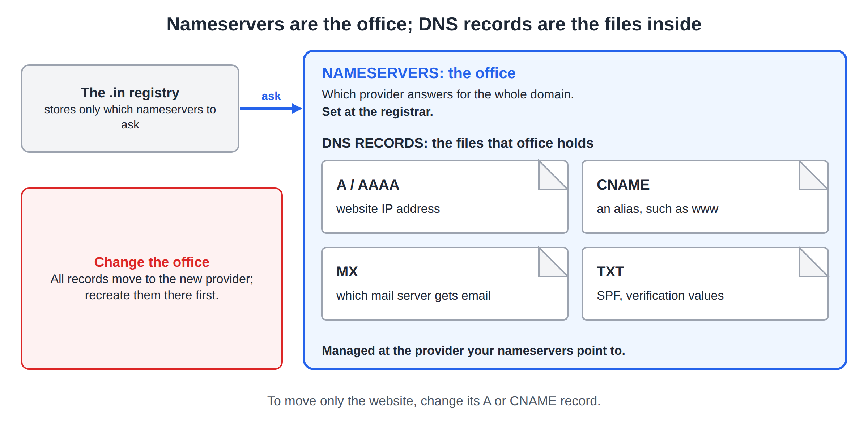Image resolution: width=868 pixels, height=427 pixels.
Task: Click the 'A / AAAA' record title
Action: [368, 185]
